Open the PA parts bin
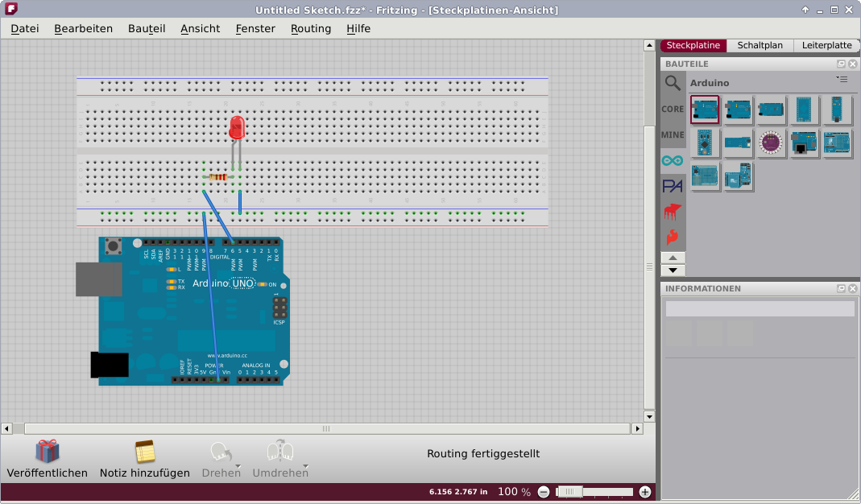This screenshot has height=504, width=861. tap(673, 186)
